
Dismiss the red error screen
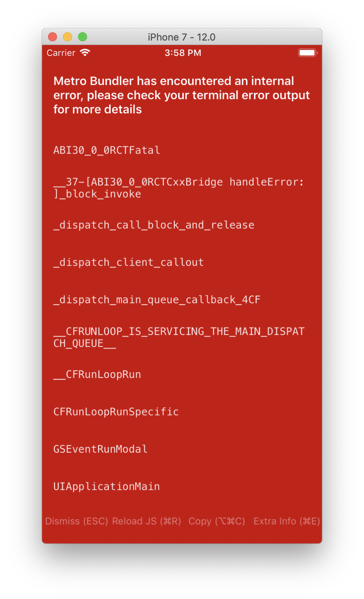77,521
